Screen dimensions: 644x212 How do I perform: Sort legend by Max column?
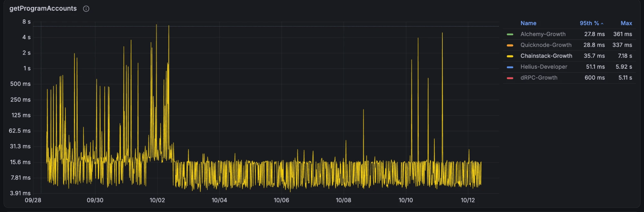tap(626, 23)
